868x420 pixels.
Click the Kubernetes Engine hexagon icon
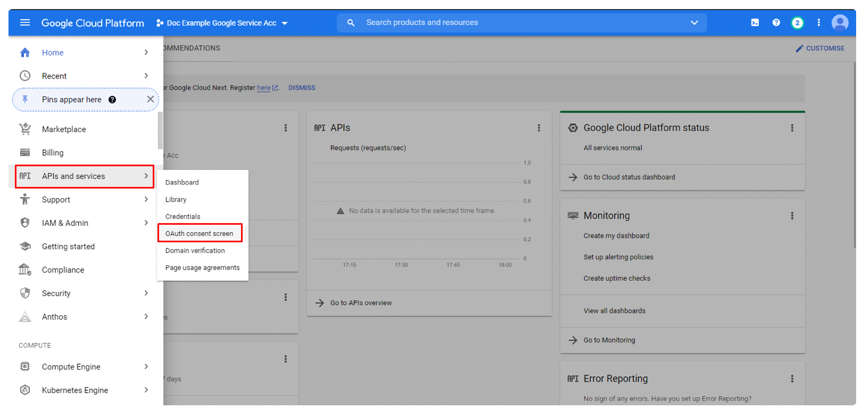tap(25, 390)
